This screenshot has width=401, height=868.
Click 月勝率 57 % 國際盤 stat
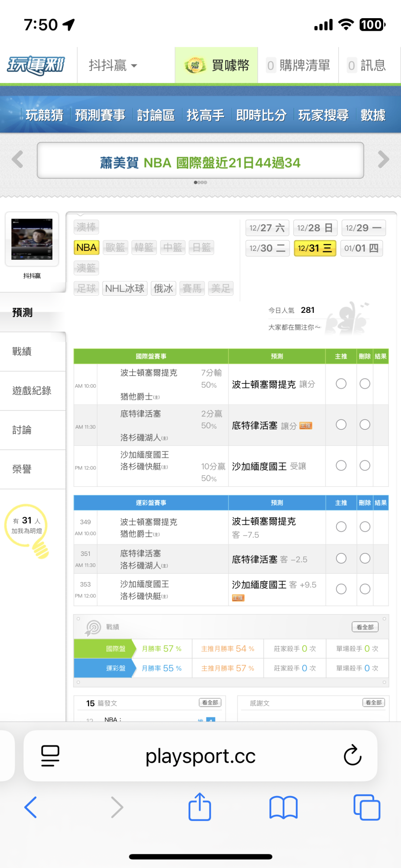[x=162, y=649]
